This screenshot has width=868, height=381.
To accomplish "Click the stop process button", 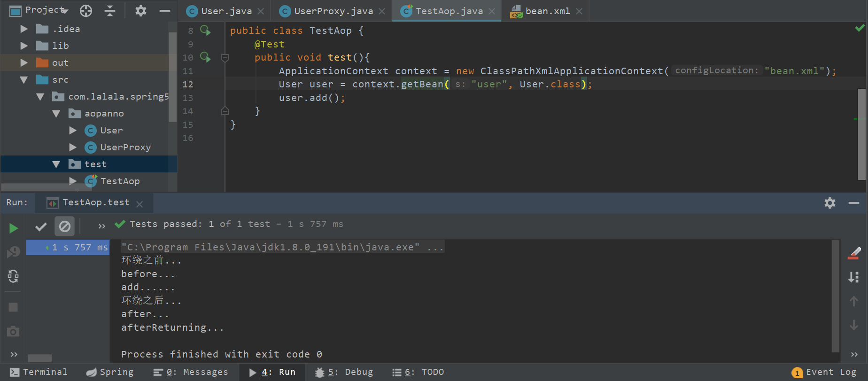I will tap(13, 307).
